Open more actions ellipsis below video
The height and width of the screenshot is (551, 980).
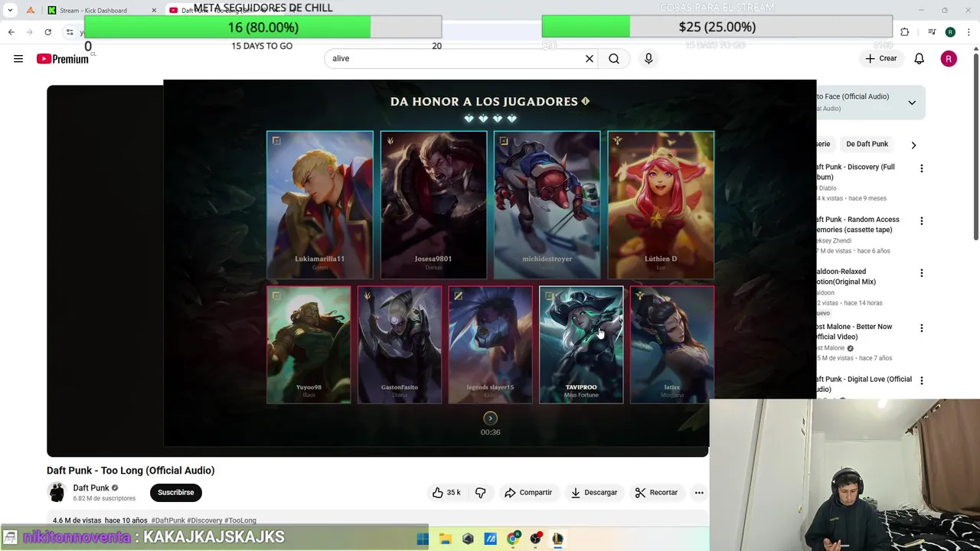click(x=699, y=493)
